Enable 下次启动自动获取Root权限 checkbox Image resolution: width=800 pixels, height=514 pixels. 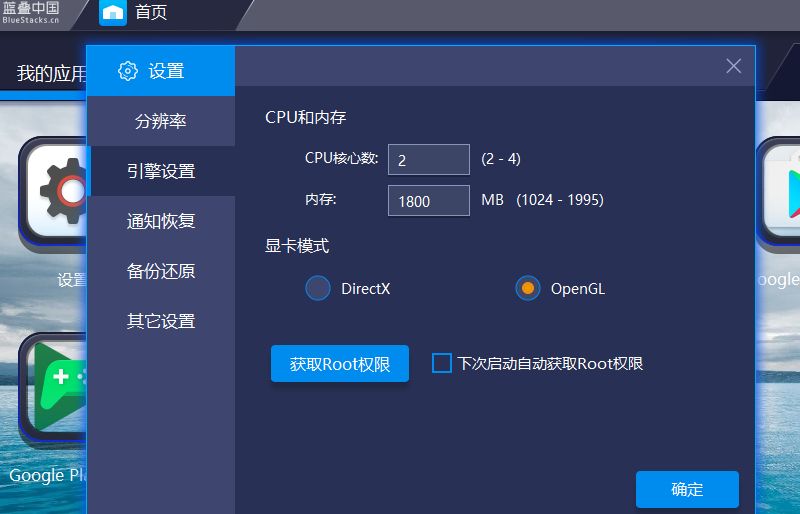pos(442,363)
